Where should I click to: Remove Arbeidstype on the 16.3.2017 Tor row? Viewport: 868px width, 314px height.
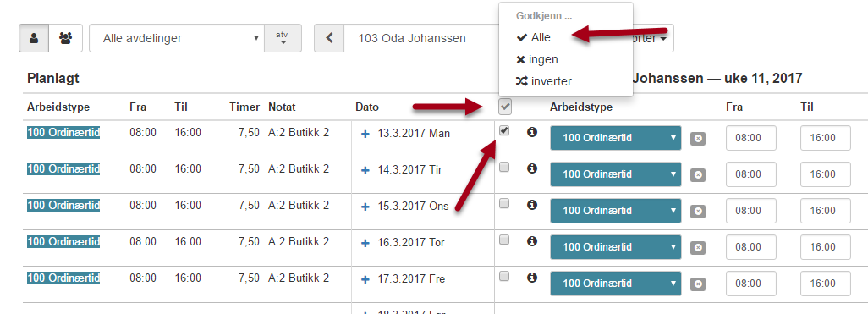698,247
